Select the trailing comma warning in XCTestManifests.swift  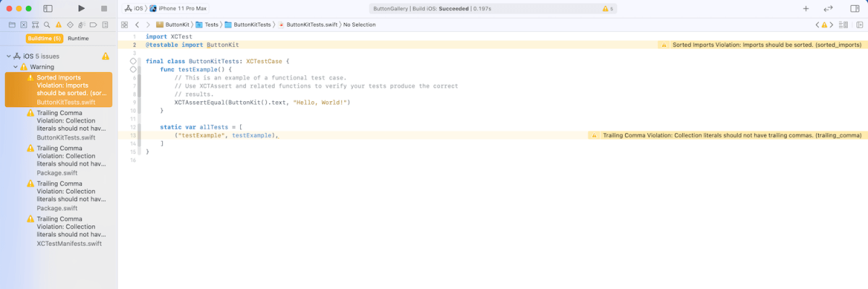point(69,231)
